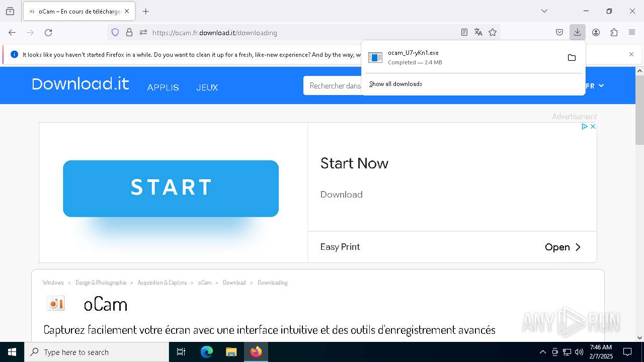Show hidden system tray icons
644x362 pixels.
point(542,352)
